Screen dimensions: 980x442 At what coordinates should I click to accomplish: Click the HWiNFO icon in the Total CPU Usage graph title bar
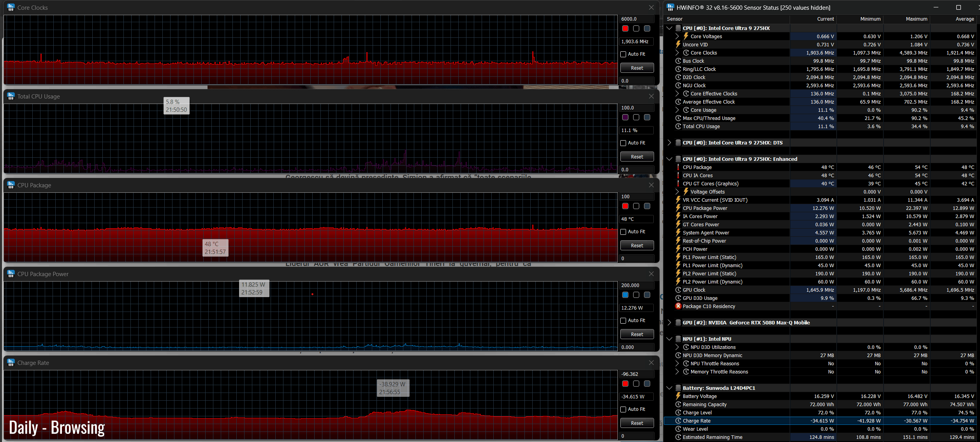(x=11, y=96)
